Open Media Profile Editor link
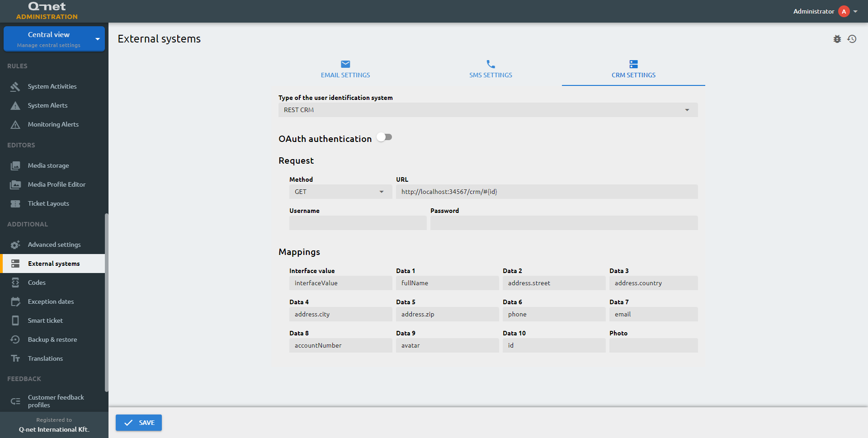Image resolution: width=868 pixels, height=438 pixels. point(52,184)
